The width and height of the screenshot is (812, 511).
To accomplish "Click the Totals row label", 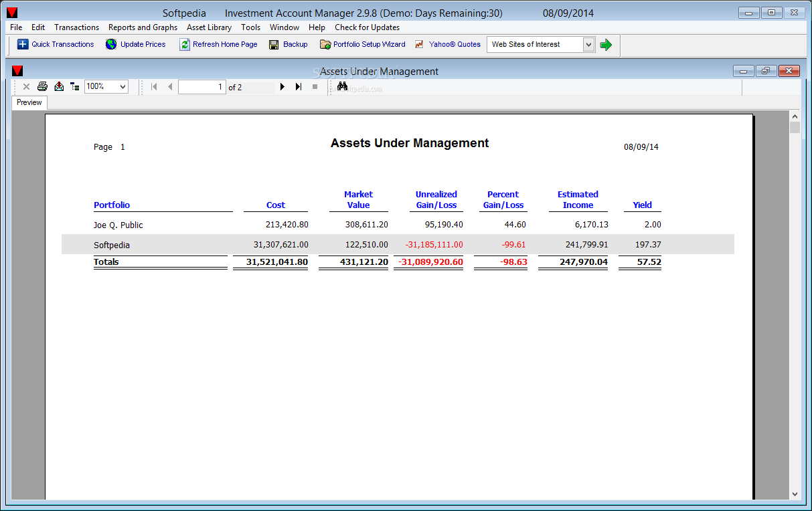I will click(106, 262).
